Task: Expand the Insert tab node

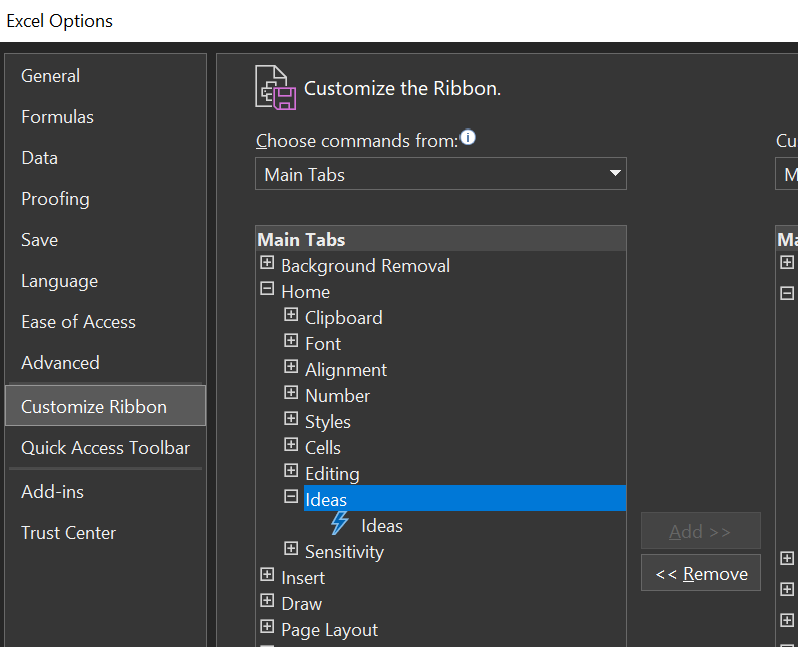Action: click(x=267, y=574)
